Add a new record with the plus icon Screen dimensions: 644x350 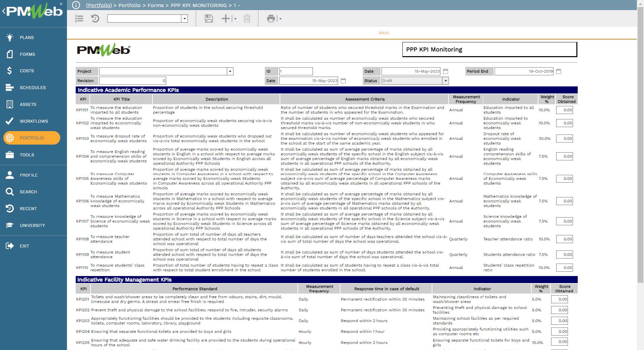[225, 18]
